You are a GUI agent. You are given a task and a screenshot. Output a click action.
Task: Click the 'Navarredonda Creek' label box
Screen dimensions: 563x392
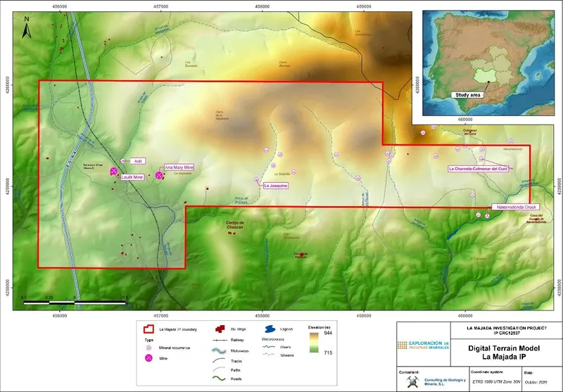pos(515,208)
